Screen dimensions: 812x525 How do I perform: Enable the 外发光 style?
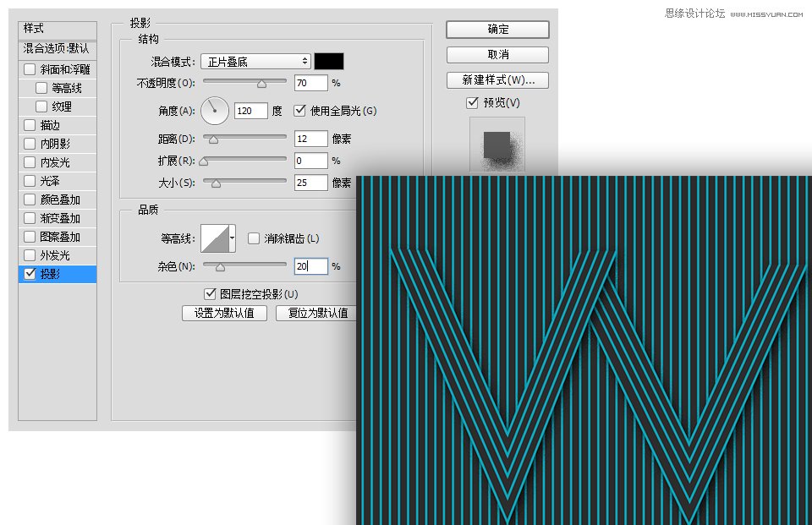pyautogui.click(x=30, y=255)
